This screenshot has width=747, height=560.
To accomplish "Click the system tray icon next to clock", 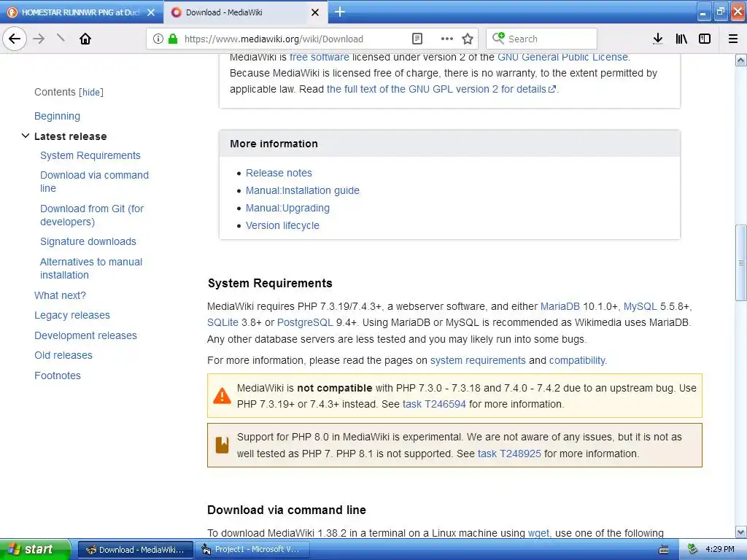I will (x=692, y=549).
